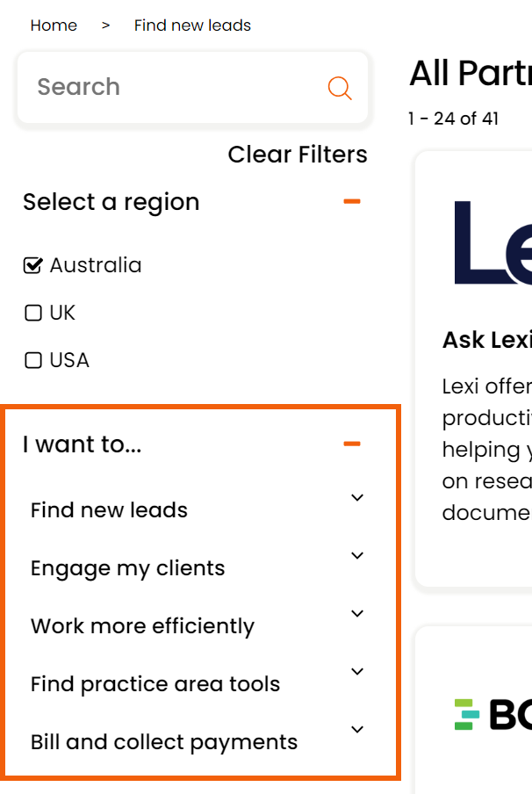The image size is (532, 794).
Task: Collapse the I want to... section
Action: 352,444
